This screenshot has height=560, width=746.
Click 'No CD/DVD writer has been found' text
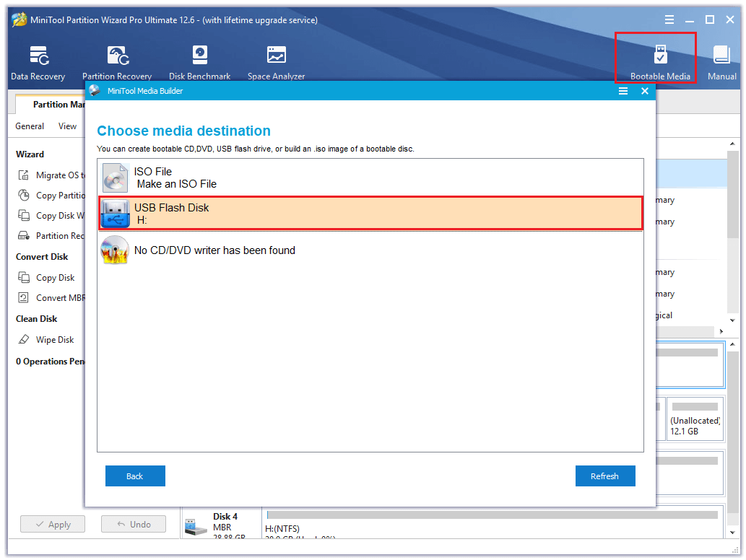tap(214, 250)
